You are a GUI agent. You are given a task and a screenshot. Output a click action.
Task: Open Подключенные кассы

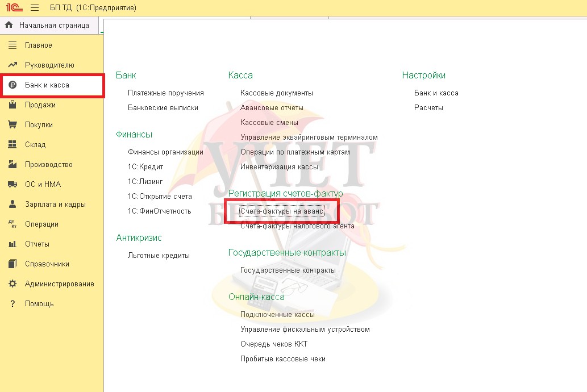[277, 315]
